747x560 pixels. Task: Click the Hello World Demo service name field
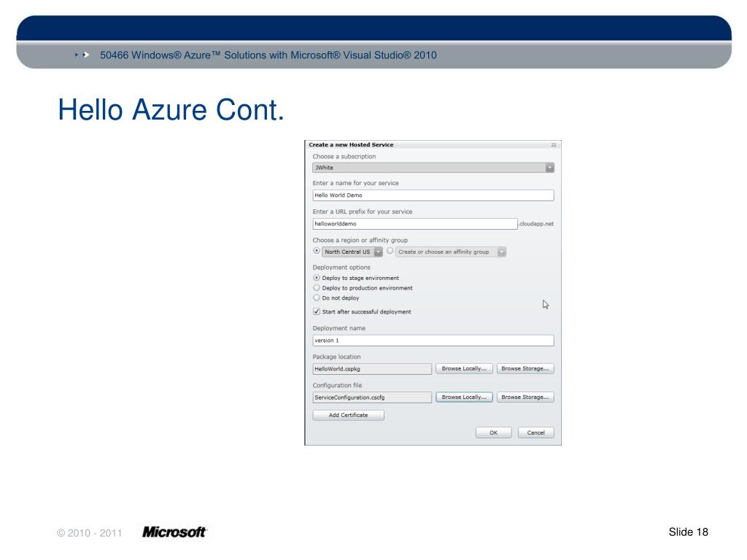[433, 195]
